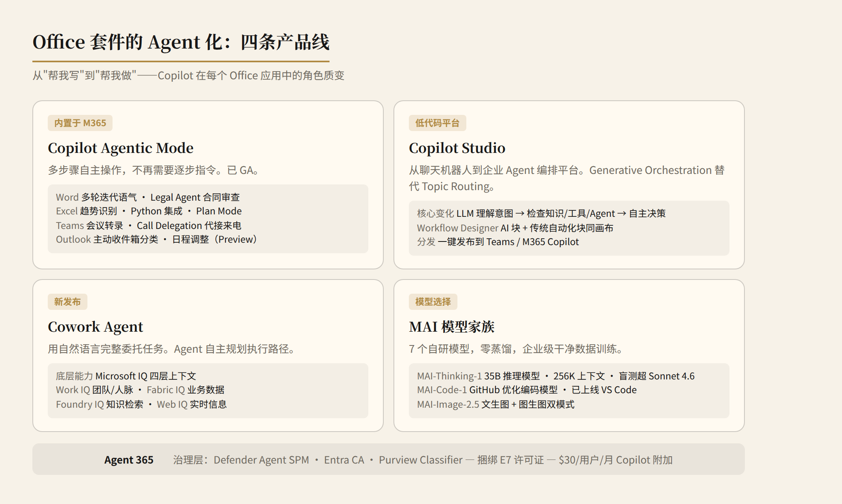The width and height of the screenshot is (842, 504).
Task: Select the 'Copilot Agentic Mode' heading
Action: pos(121,148)
